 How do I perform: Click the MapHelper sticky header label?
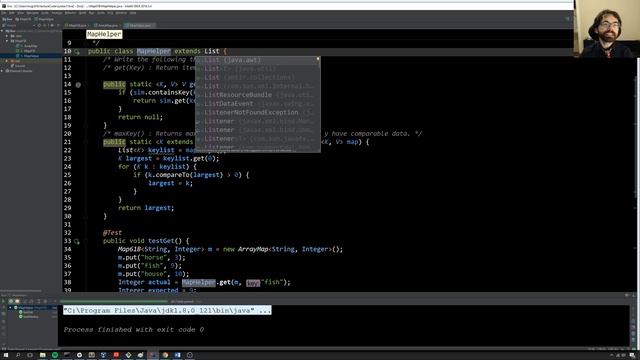point(104,34)
